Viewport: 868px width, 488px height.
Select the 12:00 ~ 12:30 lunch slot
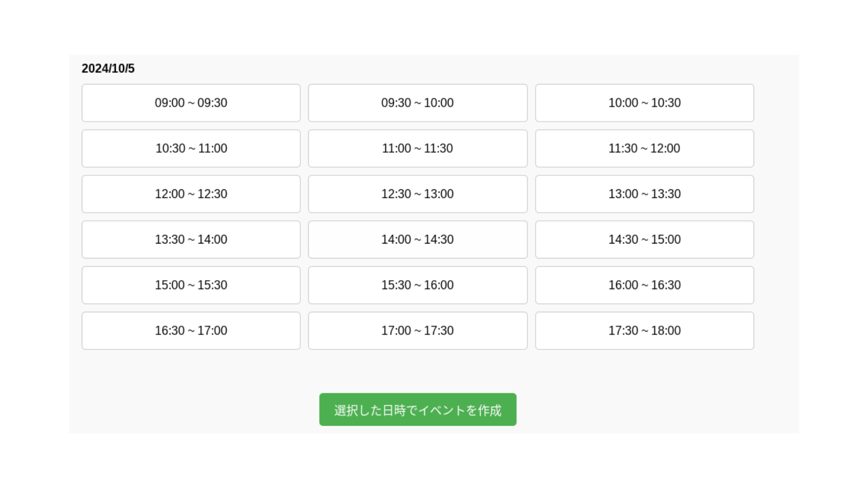click(x=191, y=194)
